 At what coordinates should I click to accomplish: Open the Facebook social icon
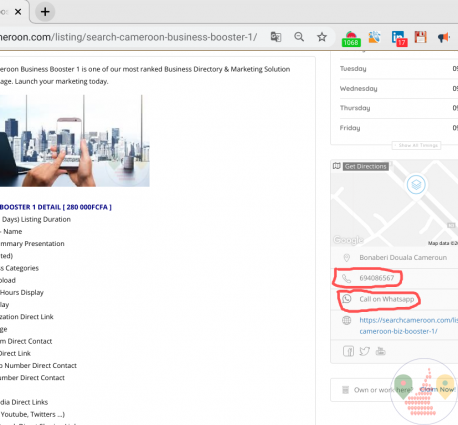[348, 351]
